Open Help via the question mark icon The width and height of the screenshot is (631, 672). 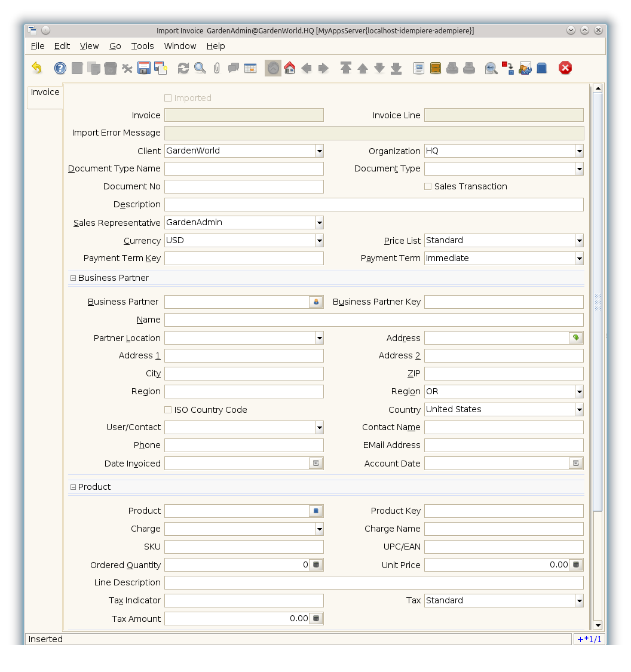60,68
